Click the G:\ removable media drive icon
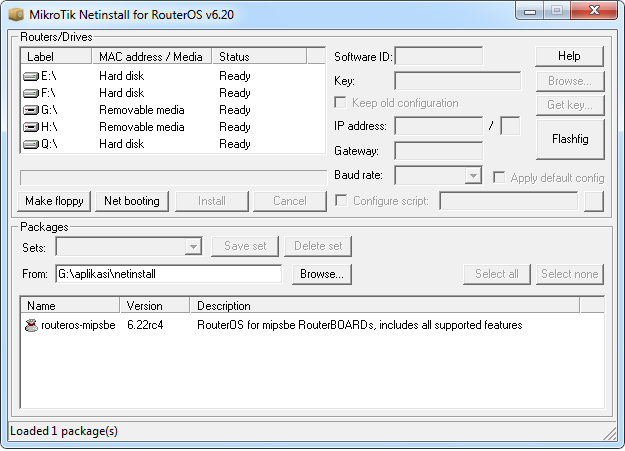 pyautogui.click(x=31, y=110)
